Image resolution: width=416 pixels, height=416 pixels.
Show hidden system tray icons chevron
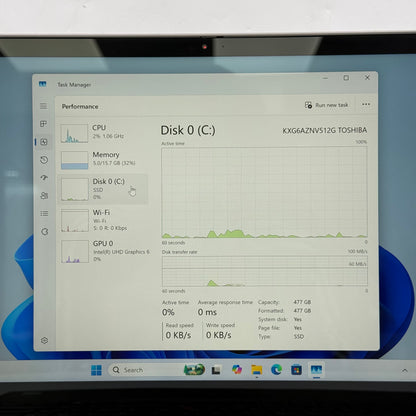tap(405, 370)
